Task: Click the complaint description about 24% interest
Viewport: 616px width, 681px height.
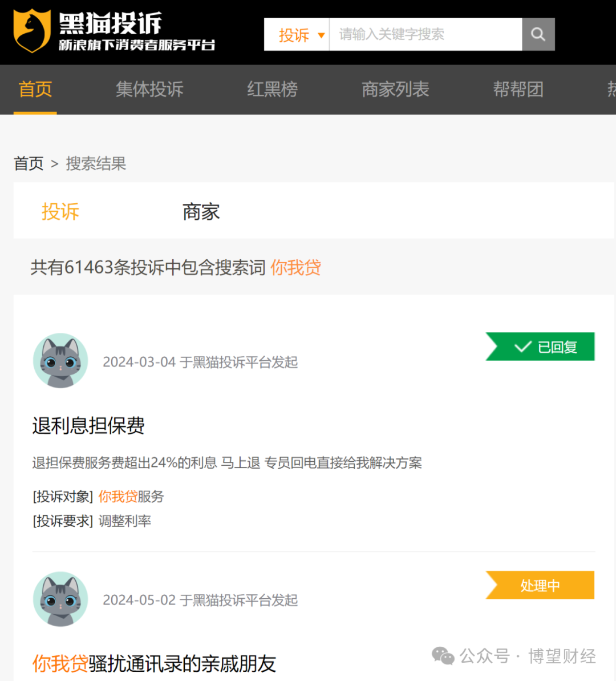Action: [x=227, y=463]
